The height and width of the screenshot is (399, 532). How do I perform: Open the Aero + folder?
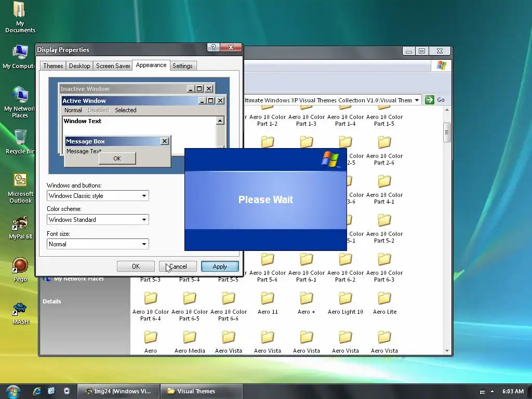307,302
